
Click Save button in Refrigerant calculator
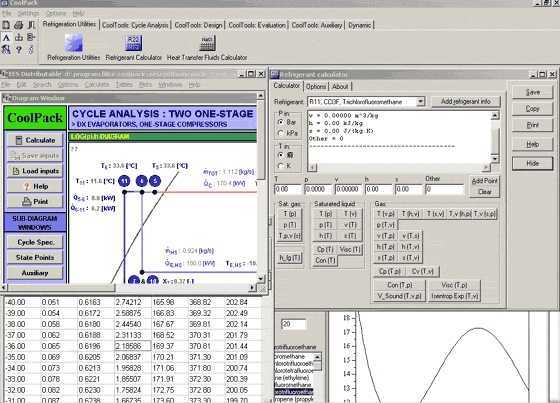pos(532,92)
